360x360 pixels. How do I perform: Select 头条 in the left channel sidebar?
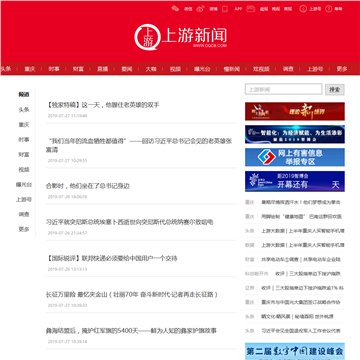(24, 110)
